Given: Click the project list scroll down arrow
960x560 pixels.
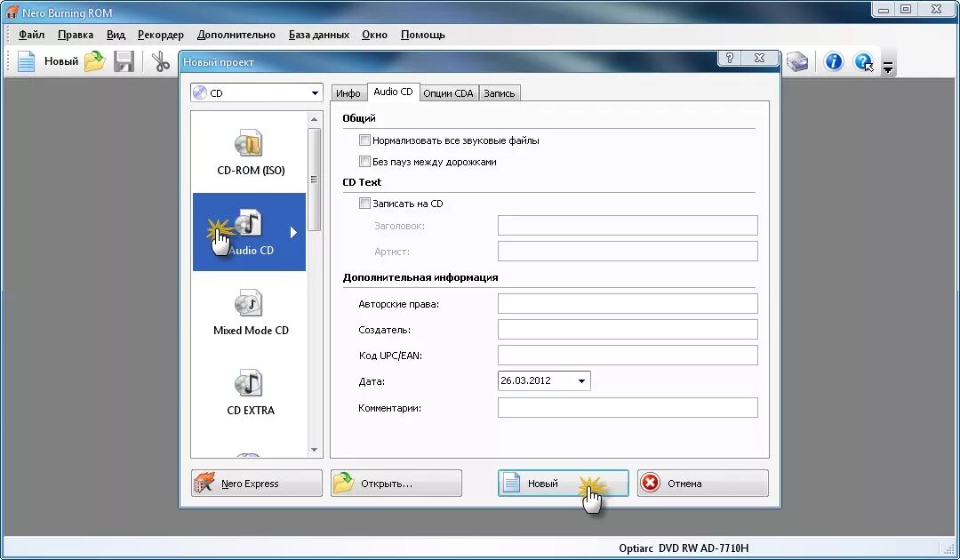Looking at the screenshot, I should [x=314, y=450].
